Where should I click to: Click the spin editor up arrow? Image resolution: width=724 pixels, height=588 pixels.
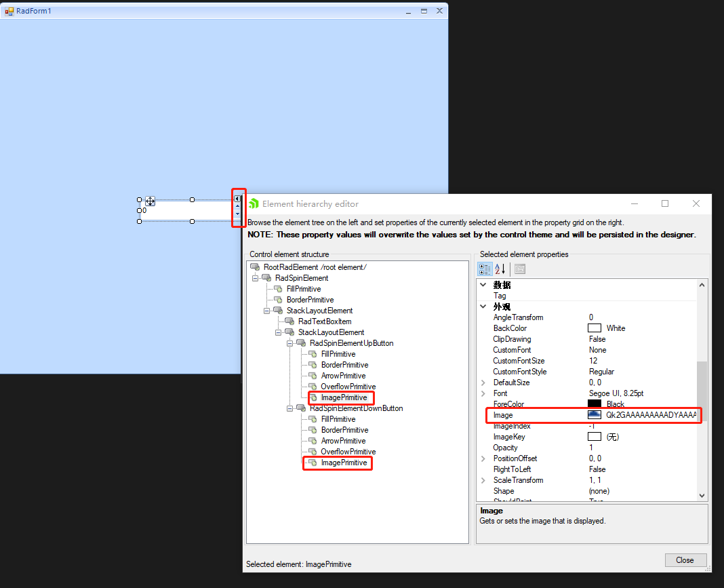237,206
